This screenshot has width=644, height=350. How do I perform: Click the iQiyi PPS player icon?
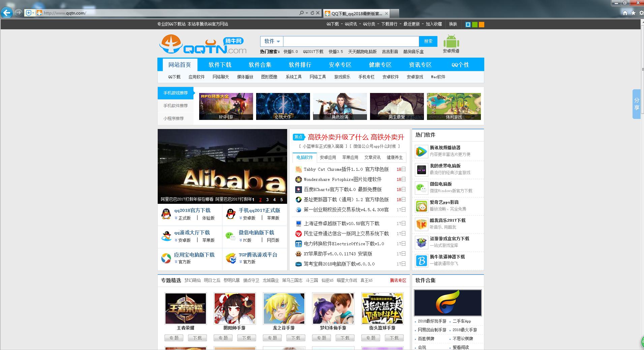point(421,206)
